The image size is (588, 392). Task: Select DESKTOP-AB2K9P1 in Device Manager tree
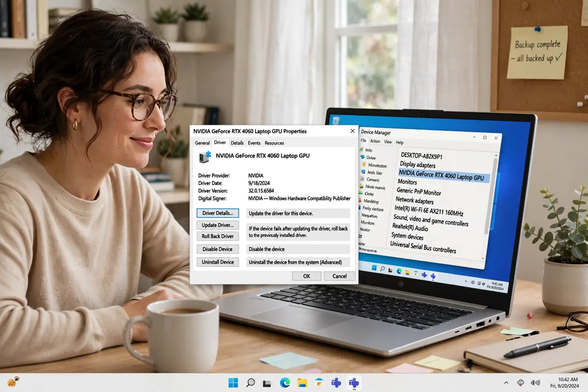[x=422, y=156]
